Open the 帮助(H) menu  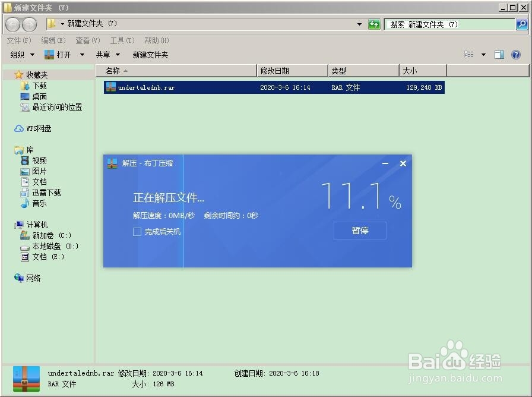(157, 40)
